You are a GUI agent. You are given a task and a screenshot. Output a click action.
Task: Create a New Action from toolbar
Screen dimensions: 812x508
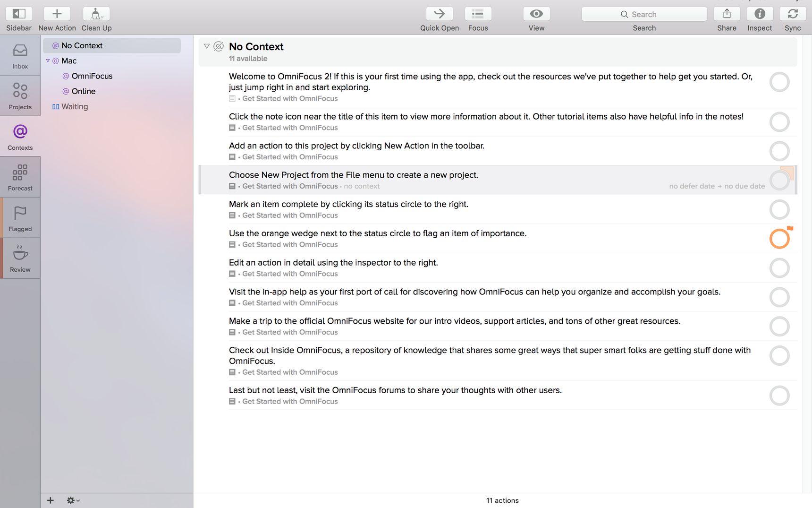click(x=57, y=14)
